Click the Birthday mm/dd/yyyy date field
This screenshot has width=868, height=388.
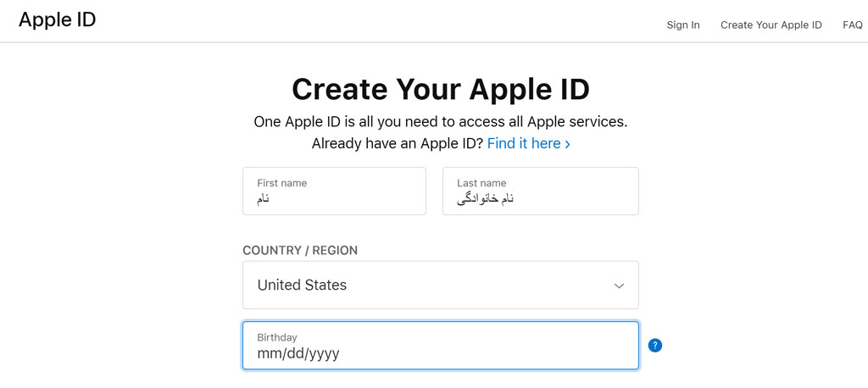(441, 346)
